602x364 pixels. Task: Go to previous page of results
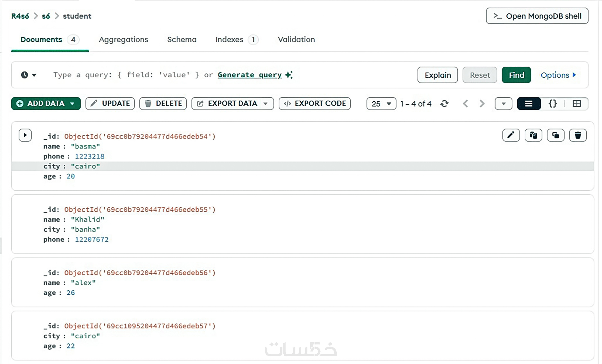465,104
